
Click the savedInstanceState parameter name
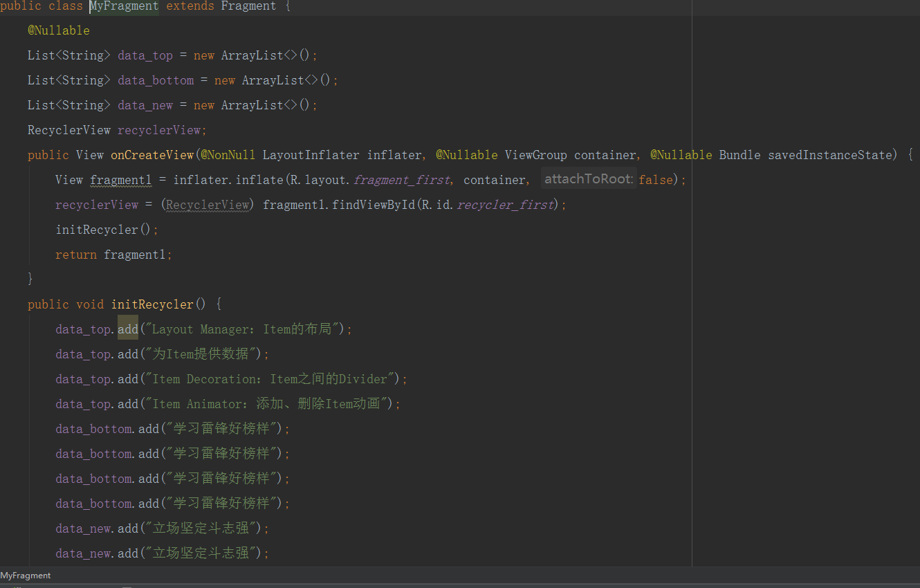point(830,155)
